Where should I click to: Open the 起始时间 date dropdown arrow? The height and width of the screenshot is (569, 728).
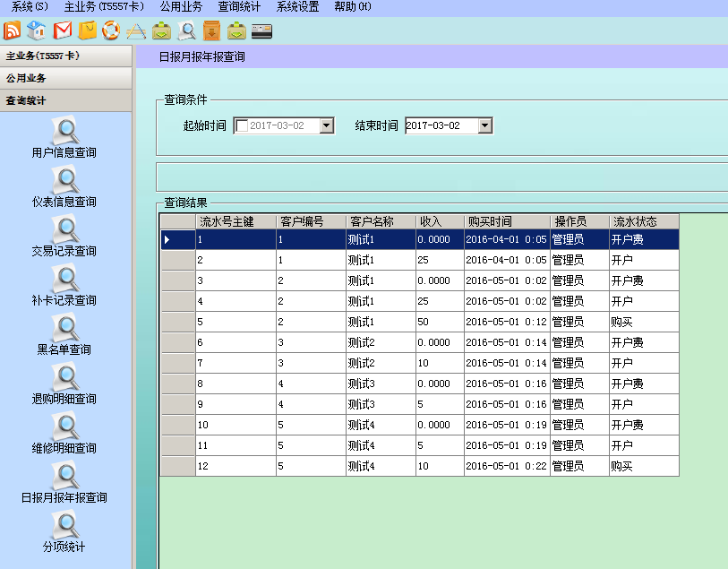[327, 125]
